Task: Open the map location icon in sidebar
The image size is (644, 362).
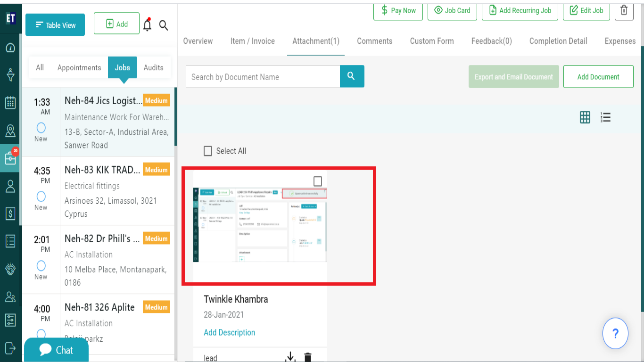Action: (x=10, y=131)
